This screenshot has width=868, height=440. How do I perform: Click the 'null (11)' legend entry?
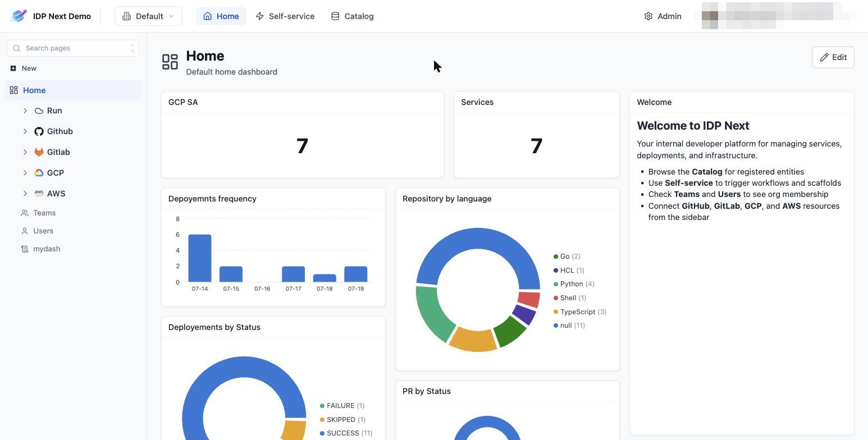[x=569, y=326]
